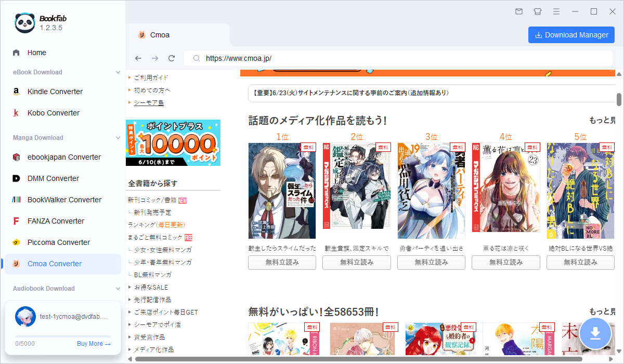The width and height of the screenshot is (624, 364).
Task: Open the 初めての方へ link
Action: (x=152, y=90)
